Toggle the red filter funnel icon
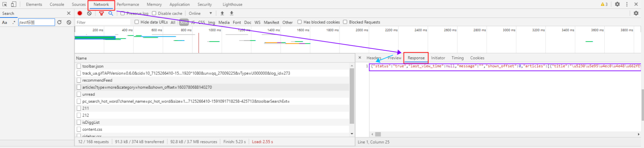The height and width of the screenshot is (148, 644). click(x=101, y=13)
